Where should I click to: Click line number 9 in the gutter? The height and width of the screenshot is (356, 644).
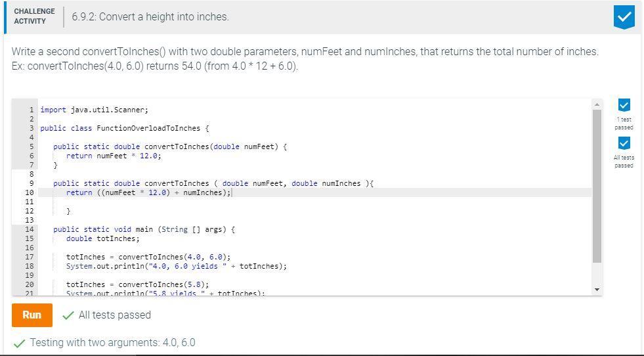pyautogui.click(x=32, y=183)
